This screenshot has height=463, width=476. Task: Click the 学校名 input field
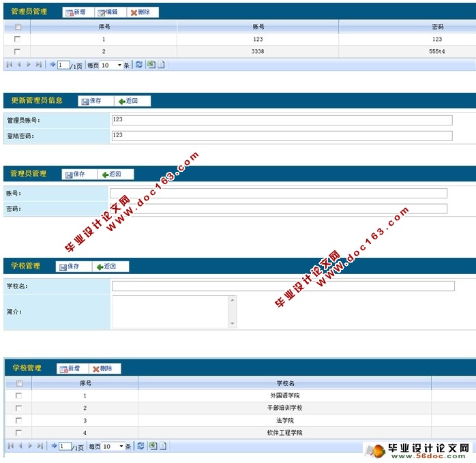tap(283, 286)
